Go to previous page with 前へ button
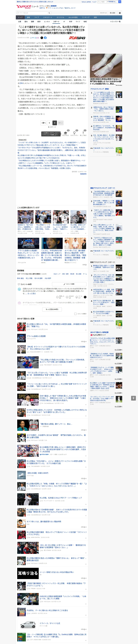138x644 pixels. pyautogui.click(x=43, y=123)
